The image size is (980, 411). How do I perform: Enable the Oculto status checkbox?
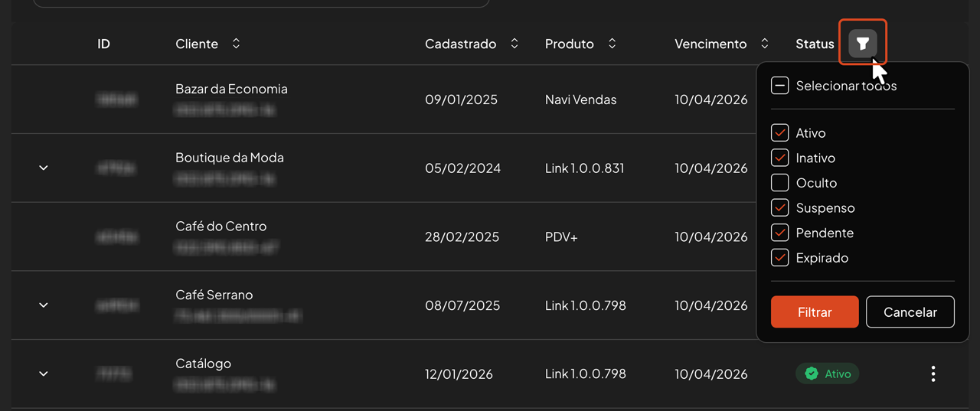click(779, 183)
